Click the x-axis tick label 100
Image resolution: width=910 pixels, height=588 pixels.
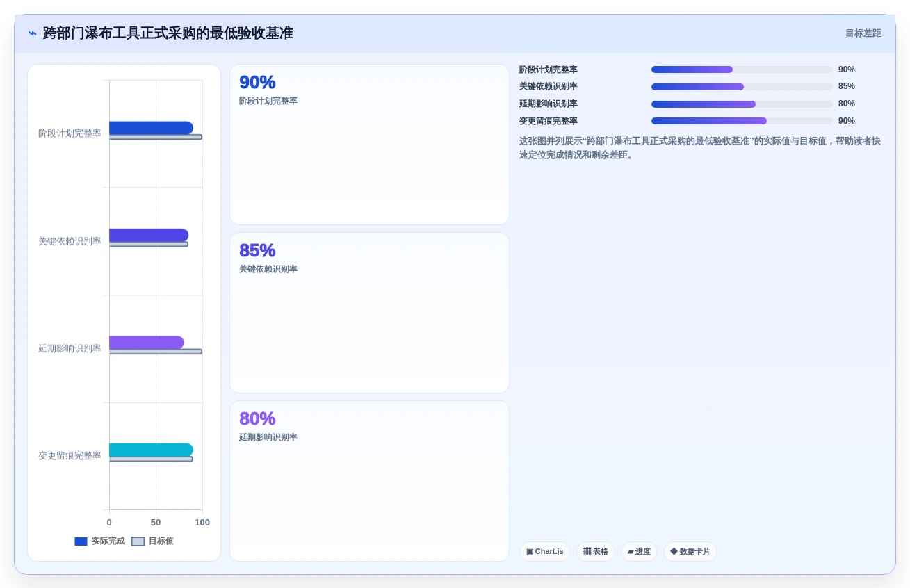click(x=202, y=523)
